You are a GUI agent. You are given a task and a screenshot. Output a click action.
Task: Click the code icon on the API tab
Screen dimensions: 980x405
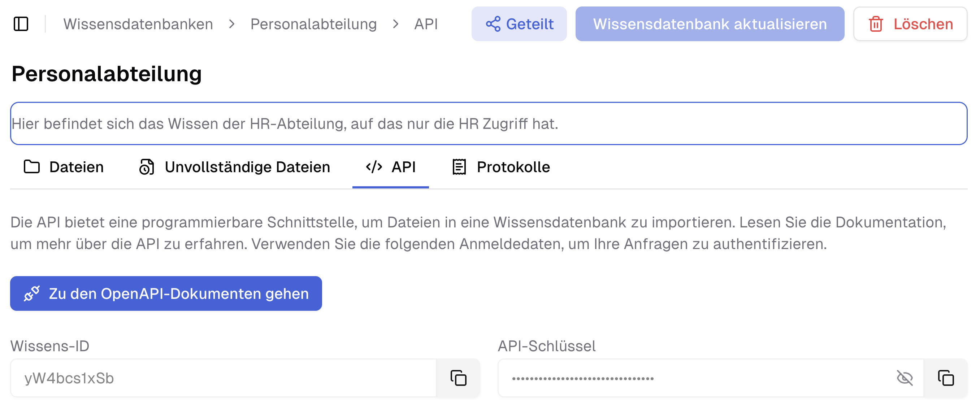(374, 166)
